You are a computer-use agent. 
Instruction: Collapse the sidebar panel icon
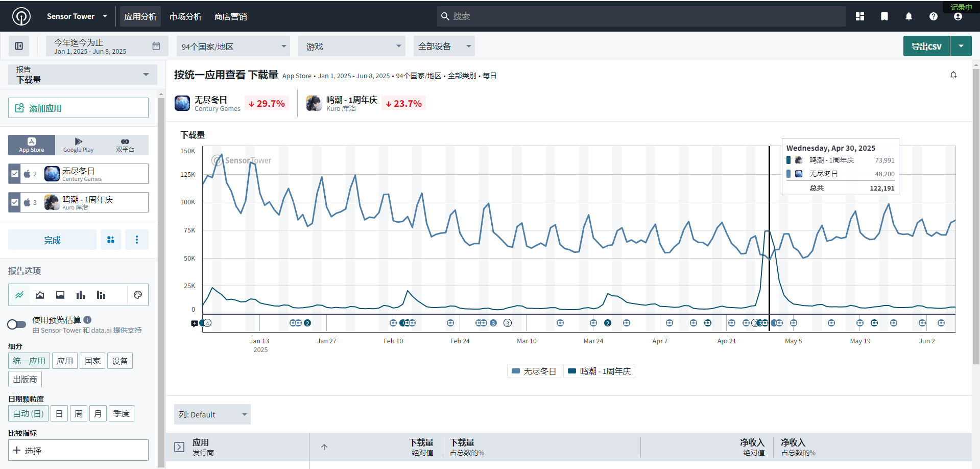(x=19, y=46)
